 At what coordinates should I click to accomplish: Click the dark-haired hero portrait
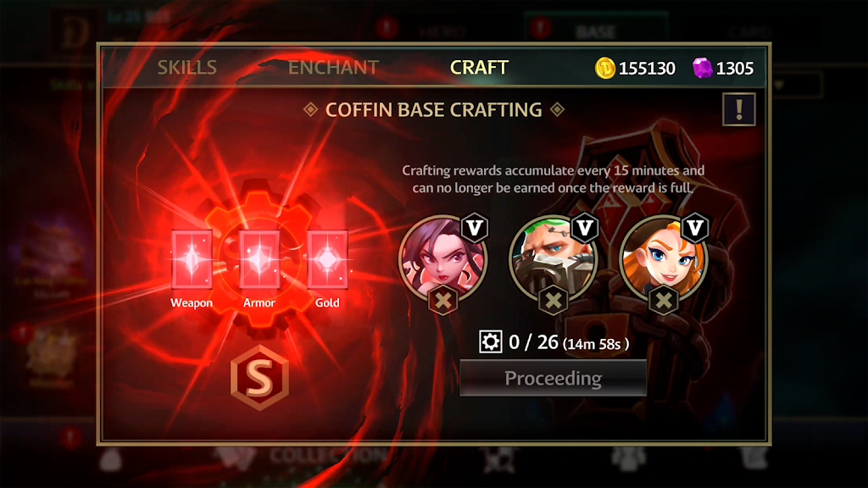point(442,258)
